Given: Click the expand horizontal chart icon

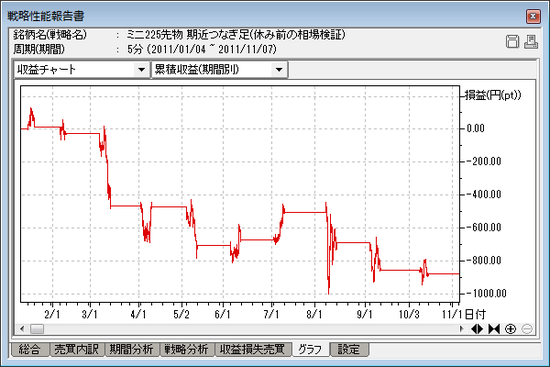Looking at the screenshot, I should click(477, 329).
